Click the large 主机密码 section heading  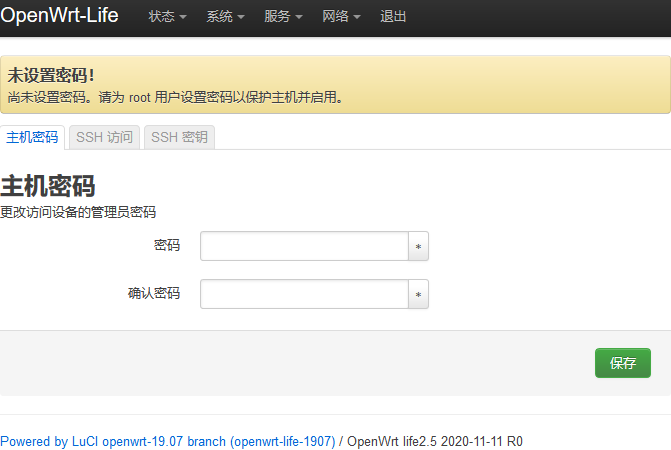pyautogui.click(x=48, y=187)
